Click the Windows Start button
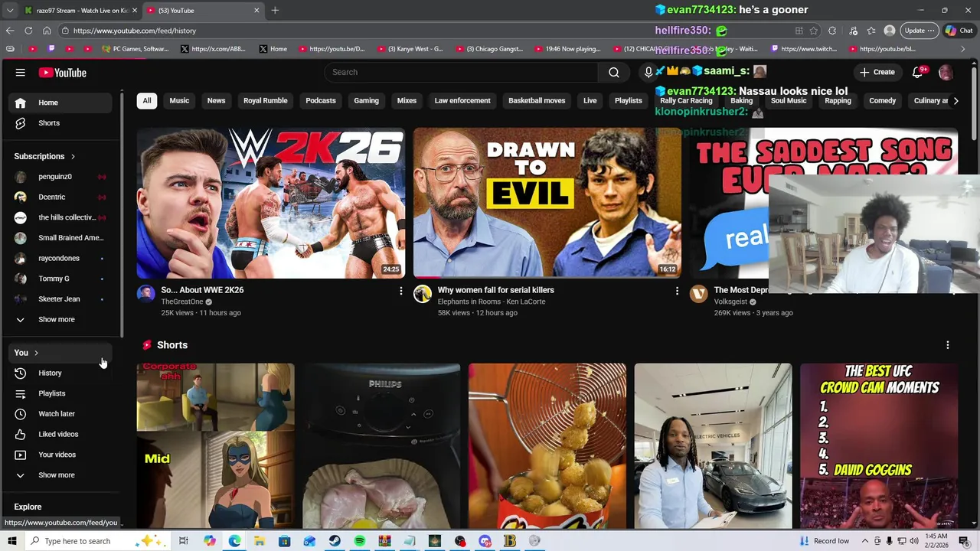980x551 pixels. [x=11, y=541]
